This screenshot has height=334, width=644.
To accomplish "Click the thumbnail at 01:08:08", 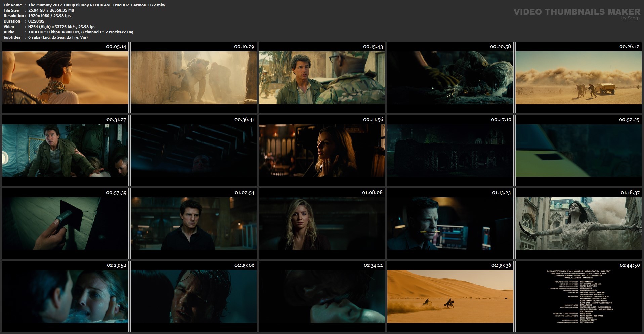I will (322, 223).
